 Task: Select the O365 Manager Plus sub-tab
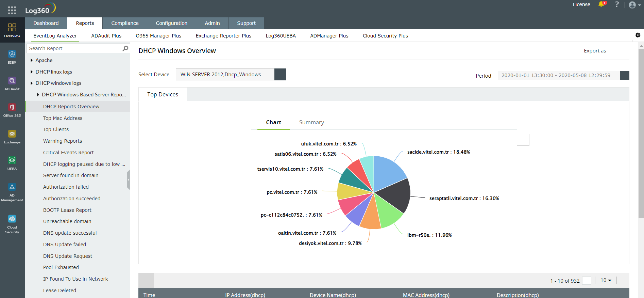coord(159,36)
